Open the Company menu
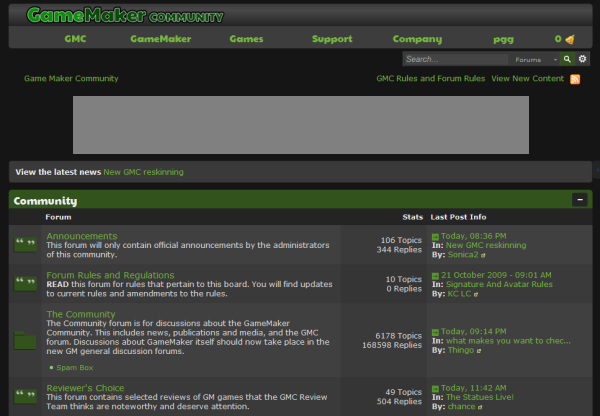600x416 pixels. coord(417,39)
